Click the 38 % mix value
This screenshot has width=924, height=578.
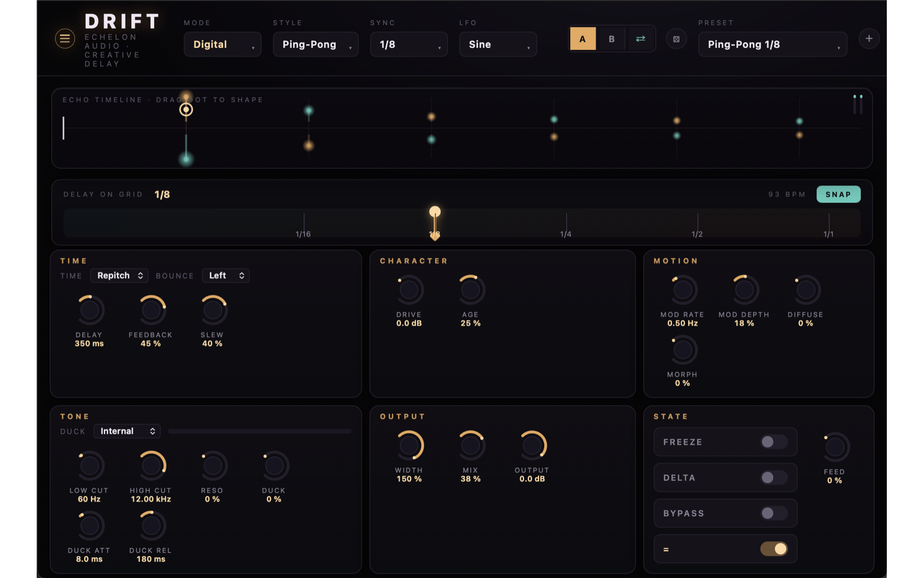click(470, 479)
